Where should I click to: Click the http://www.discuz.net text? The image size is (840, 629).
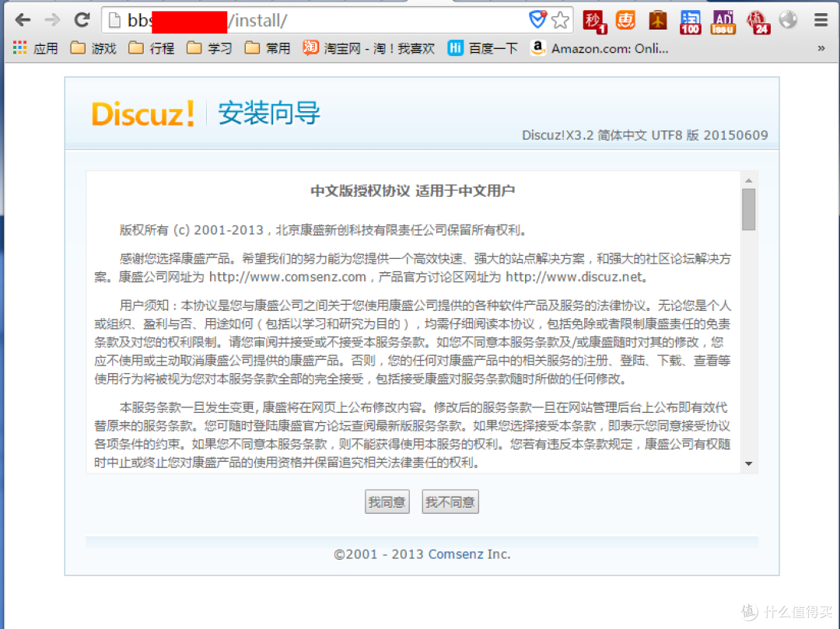pos(574,277)
